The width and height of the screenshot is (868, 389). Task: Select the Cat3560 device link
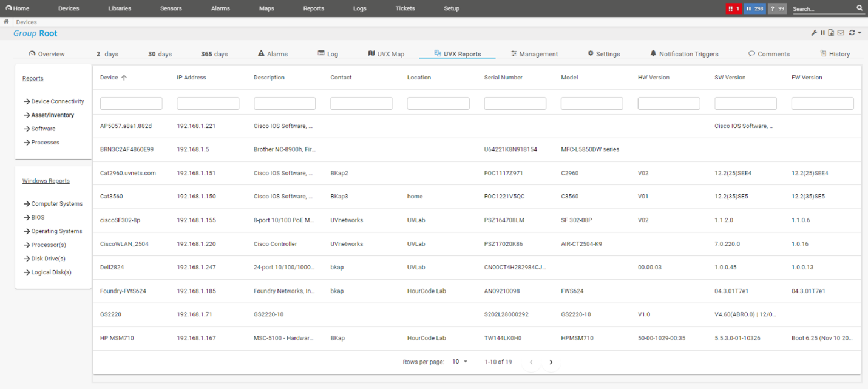[x=112, y=196]
